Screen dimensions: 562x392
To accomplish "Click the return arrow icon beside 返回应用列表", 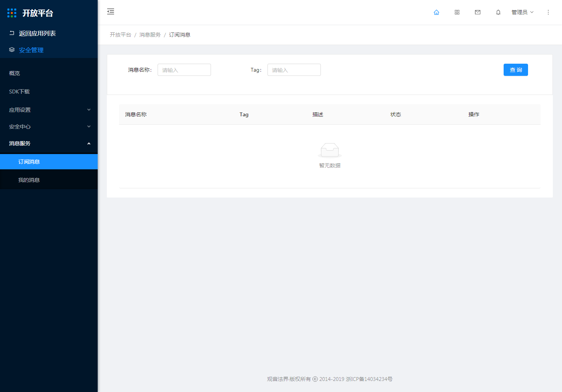I will tap(12, 33).
